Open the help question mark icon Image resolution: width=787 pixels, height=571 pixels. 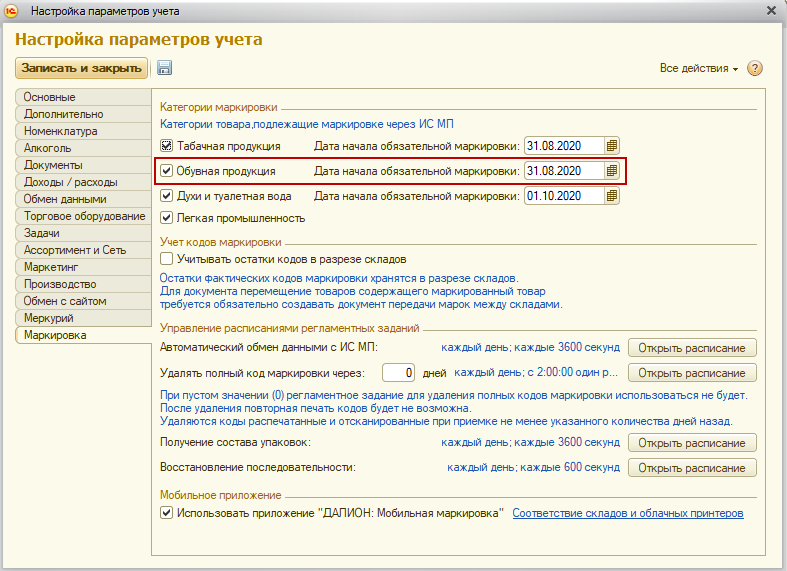coord(755,68)
